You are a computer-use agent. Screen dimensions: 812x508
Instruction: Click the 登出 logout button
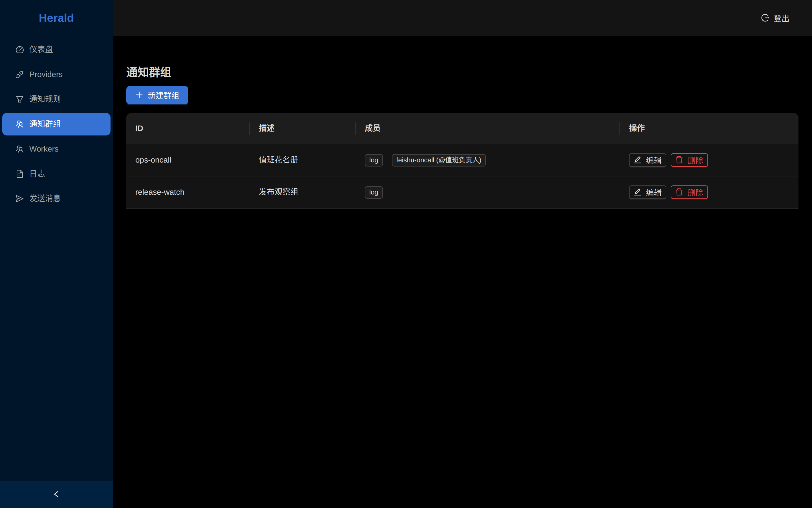pos(775,18)
